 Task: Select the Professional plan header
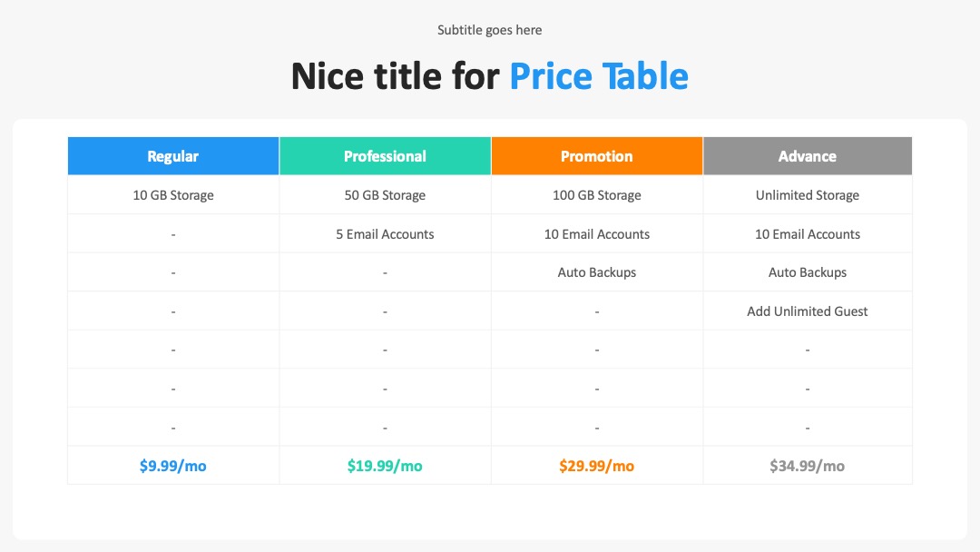point(385,156)
